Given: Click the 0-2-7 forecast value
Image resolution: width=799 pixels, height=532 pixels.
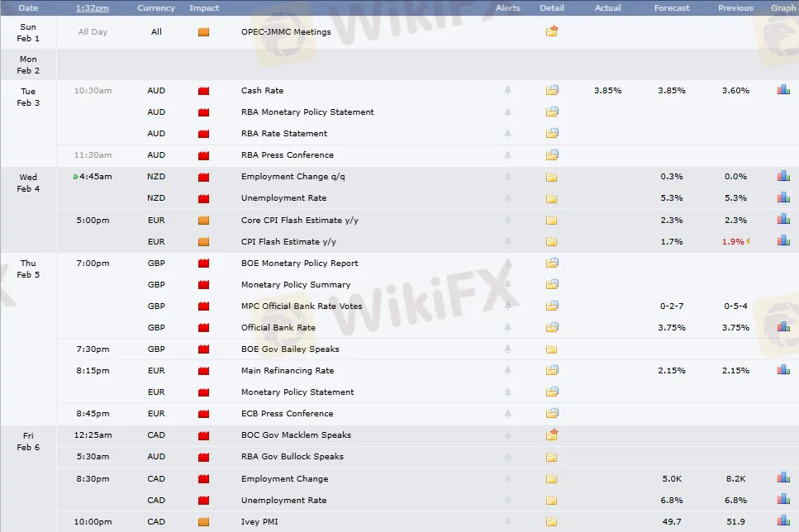Looking at the screenshot, I should [672, 306].
